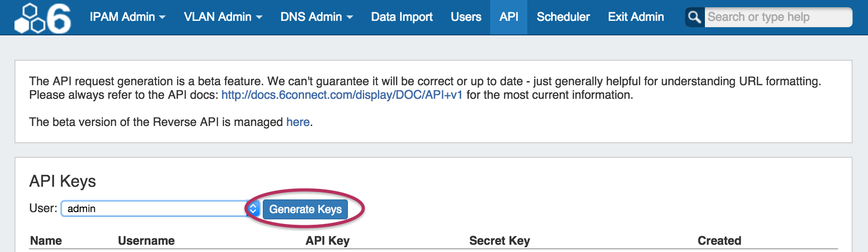868x252 pixels.
Task: Expand the VLAN Admin menu
Action: [x=223, y=17]
